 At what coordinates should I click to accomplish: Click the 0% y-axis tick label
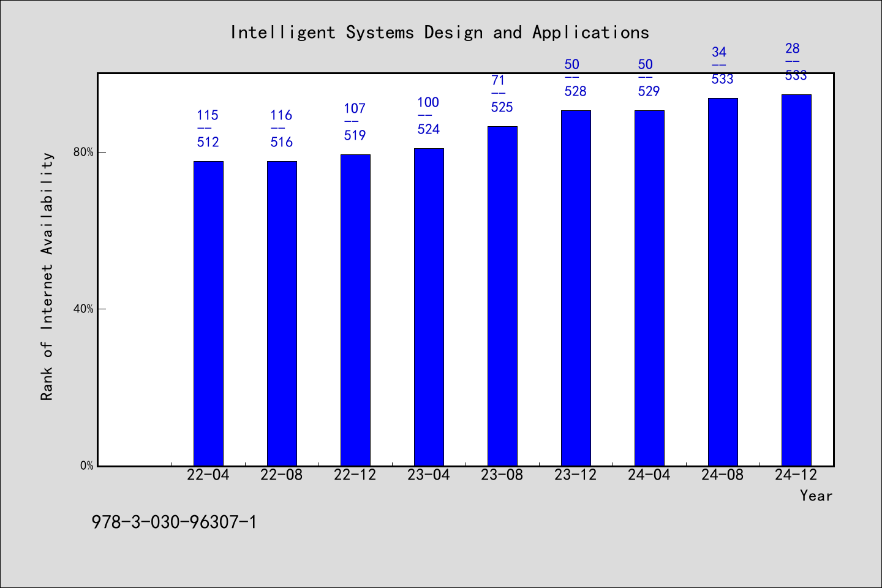click(x=86, y=466)
